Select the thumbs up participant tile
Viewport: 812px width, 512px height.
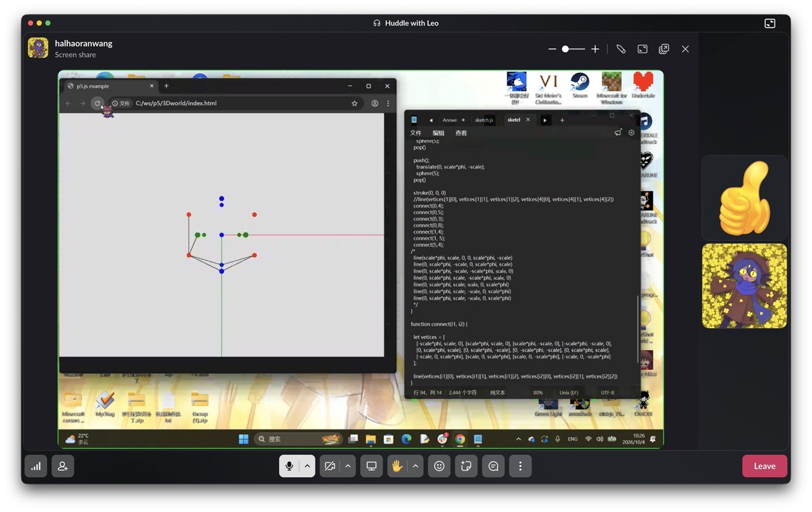(744, 198)
